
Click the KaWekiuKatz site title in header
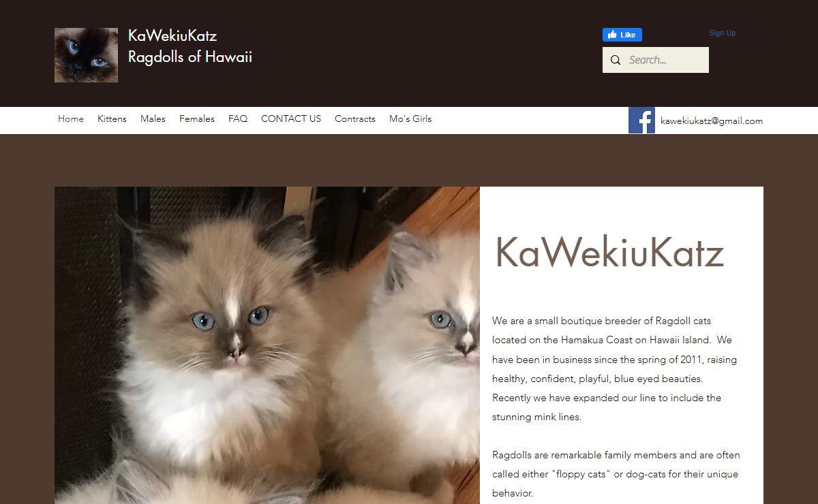pos(172,35)
